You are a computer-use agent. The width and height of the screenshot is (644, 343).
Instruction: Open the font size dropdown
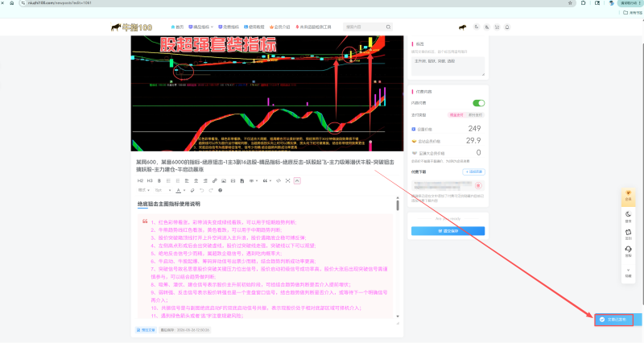163,190
